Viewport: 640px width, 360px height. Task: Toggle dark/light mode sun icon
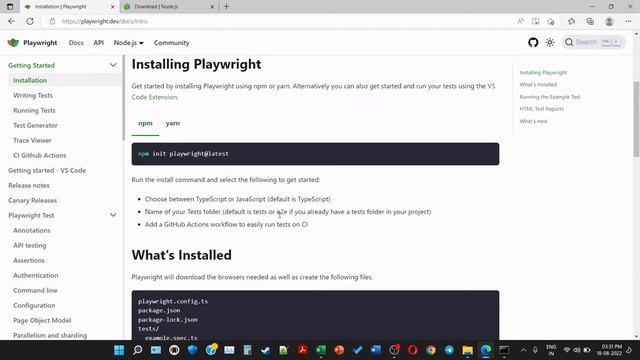pos(550,42)
